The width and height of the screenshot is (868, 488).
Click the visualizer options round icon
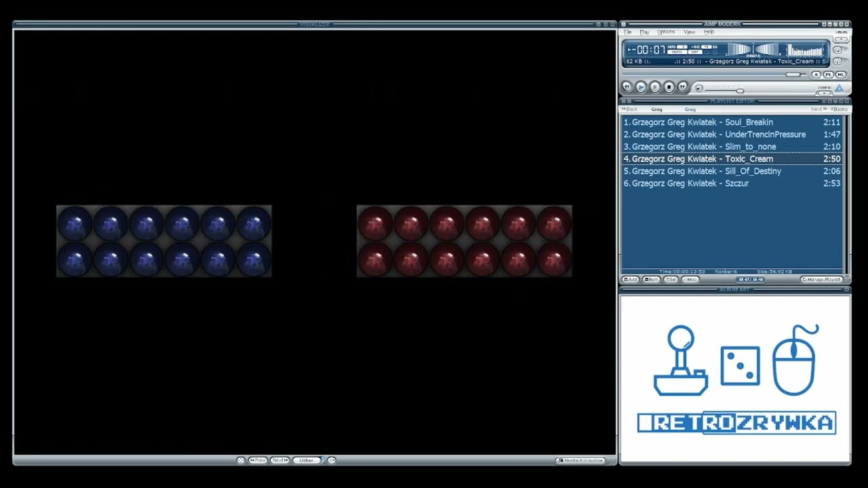(x=332, y=460)
